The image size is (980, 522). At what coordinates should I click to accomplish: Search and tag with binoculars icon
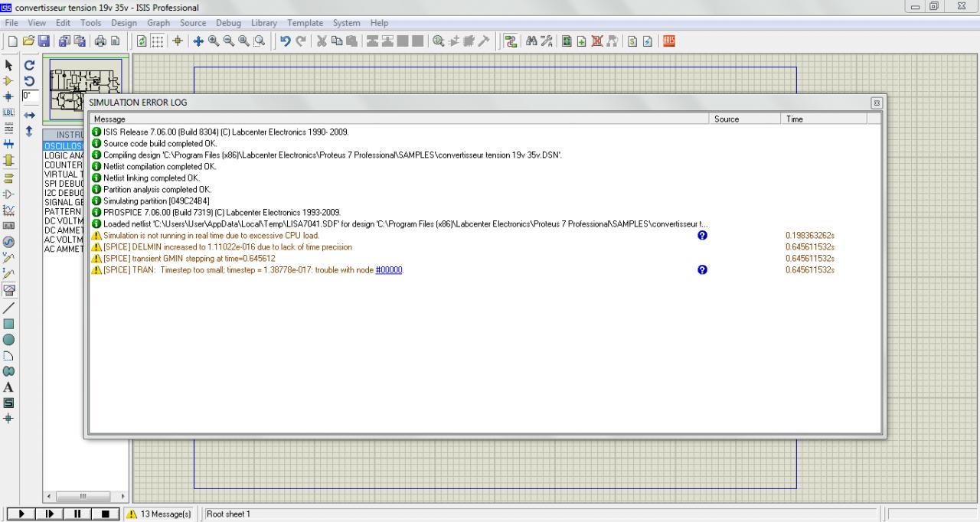[x=531, y=41]
